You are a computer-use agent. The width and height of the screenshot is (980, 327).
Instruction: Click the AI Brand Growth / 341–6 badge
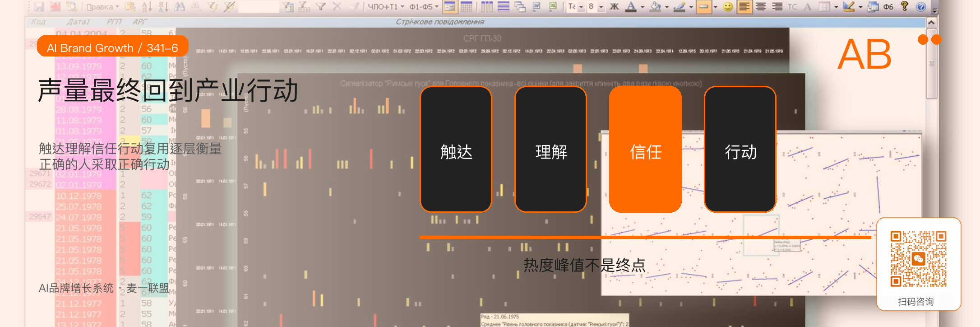(113, 46)
